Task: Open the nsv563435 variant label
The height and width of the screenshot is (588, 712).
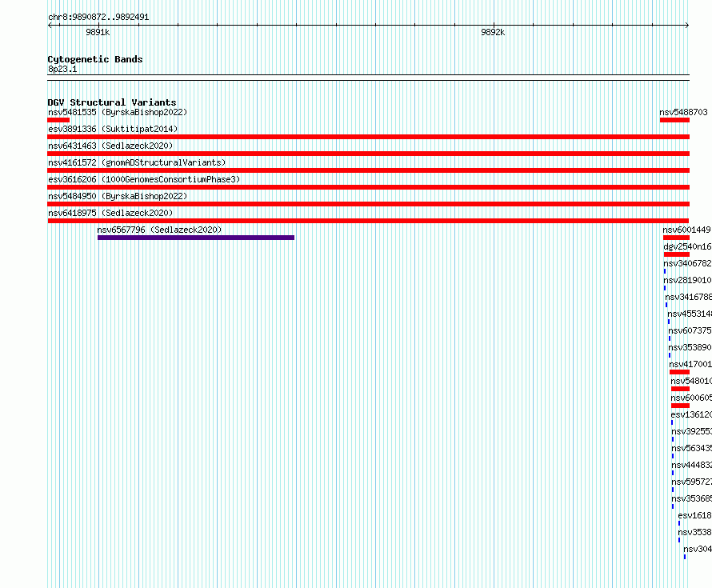Action: [x=691, y=448]
